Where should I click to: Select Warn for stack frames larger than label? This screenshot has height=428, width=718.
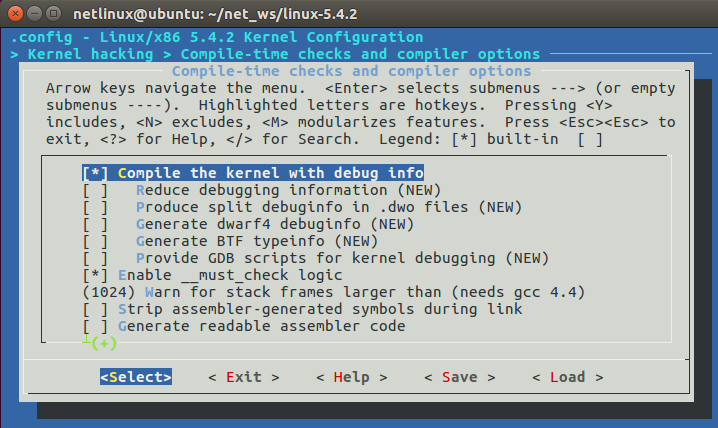[x=365, y=292]
